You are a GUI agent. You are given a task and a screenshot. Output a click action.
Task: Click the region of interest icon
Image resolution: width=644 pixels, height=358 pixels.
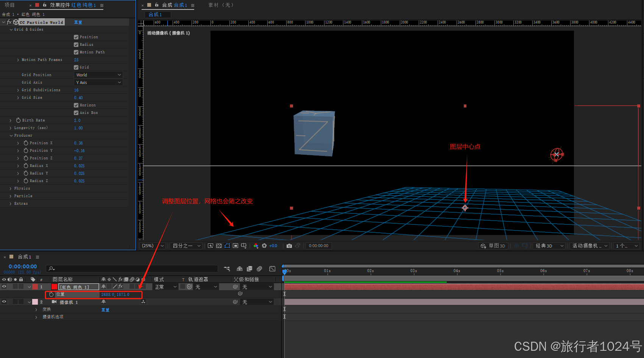pos(235,246)
